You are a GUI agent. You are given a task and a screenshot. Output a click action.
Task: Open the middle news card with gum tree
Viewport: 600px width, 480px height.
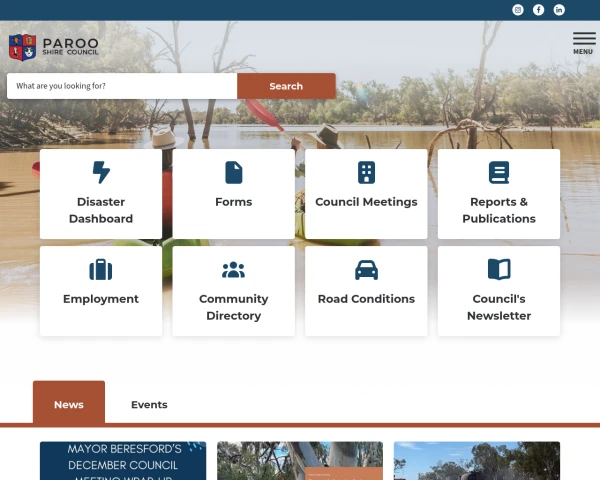[300, 461]
